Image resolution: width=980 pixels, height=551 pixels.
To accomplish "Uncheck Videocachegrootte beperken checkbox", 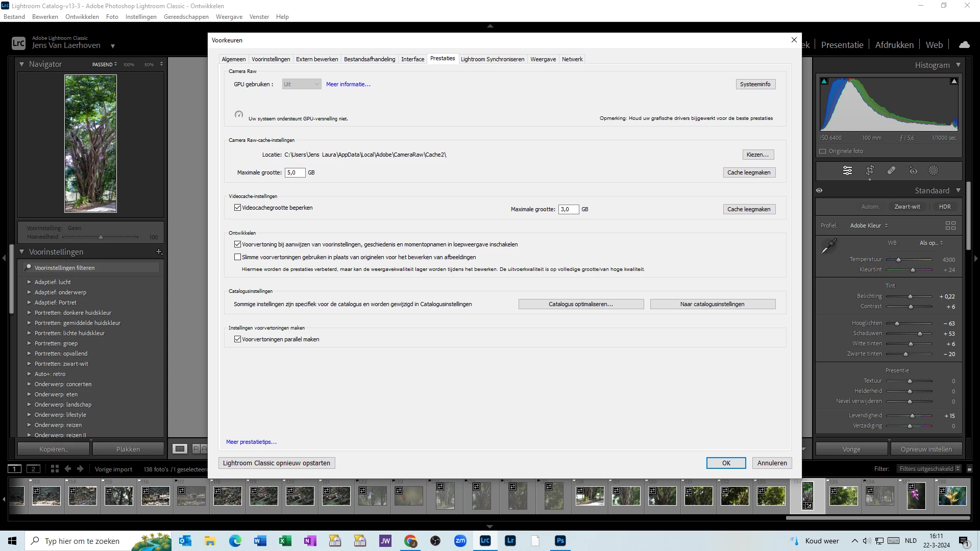I will pos(237,208).
